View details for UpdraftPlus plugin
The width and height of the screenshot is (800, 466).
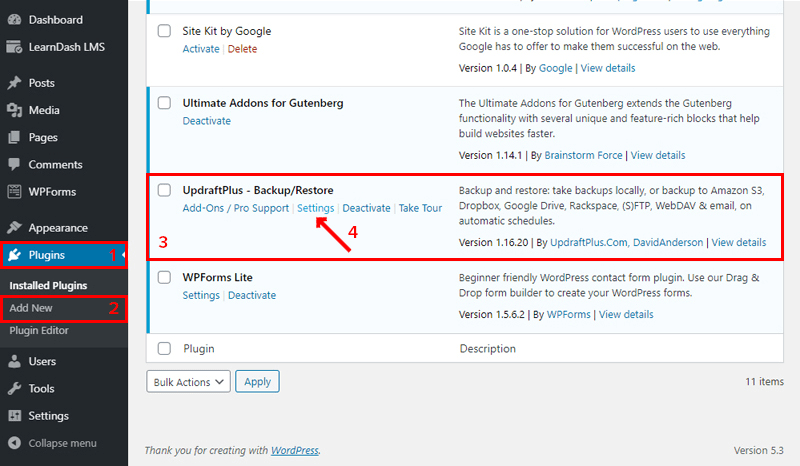[739, 242]
